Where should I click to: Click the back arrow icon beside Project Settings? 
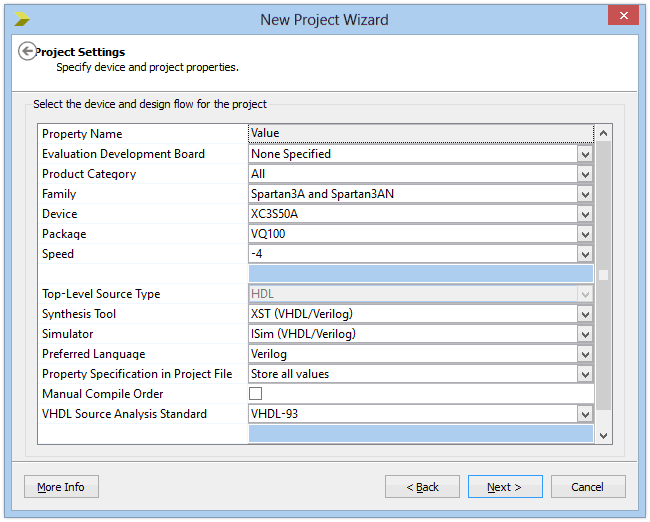pos(27,52)
